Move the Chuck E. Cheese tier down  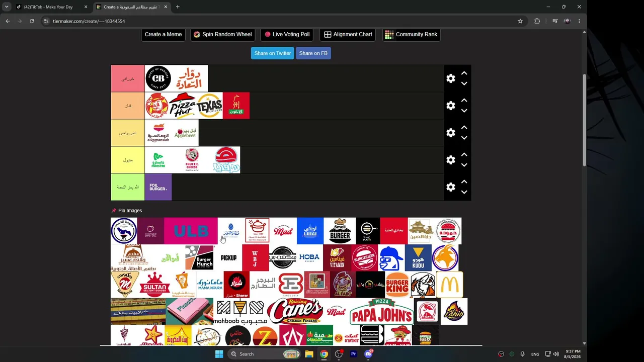464,165
